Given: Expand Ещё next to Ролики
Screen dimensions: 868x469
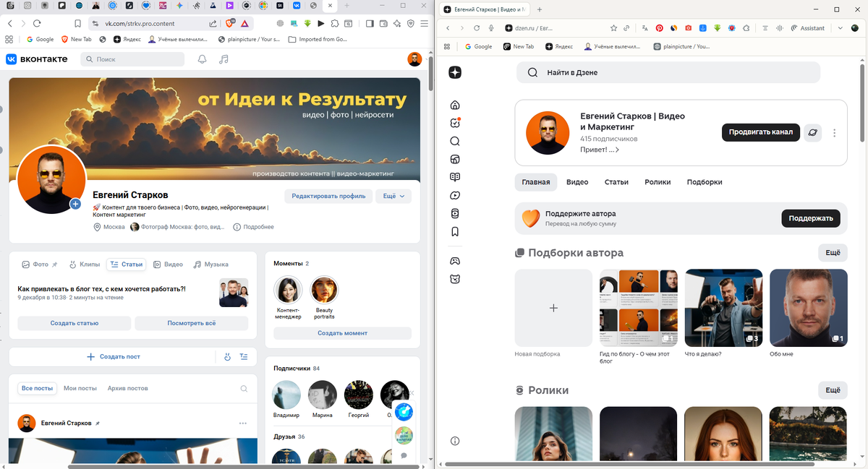Looking at the screenshot, I should 833,390.
